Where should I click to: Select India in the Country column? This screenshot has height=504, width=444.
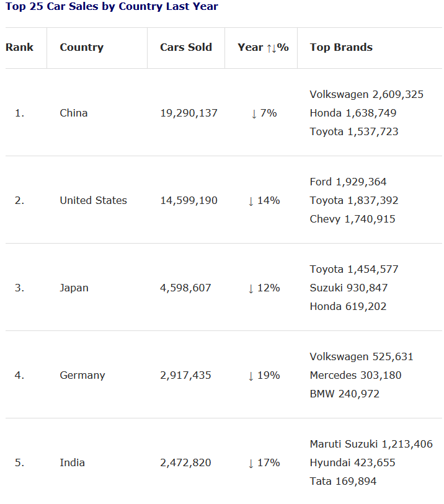72,462
